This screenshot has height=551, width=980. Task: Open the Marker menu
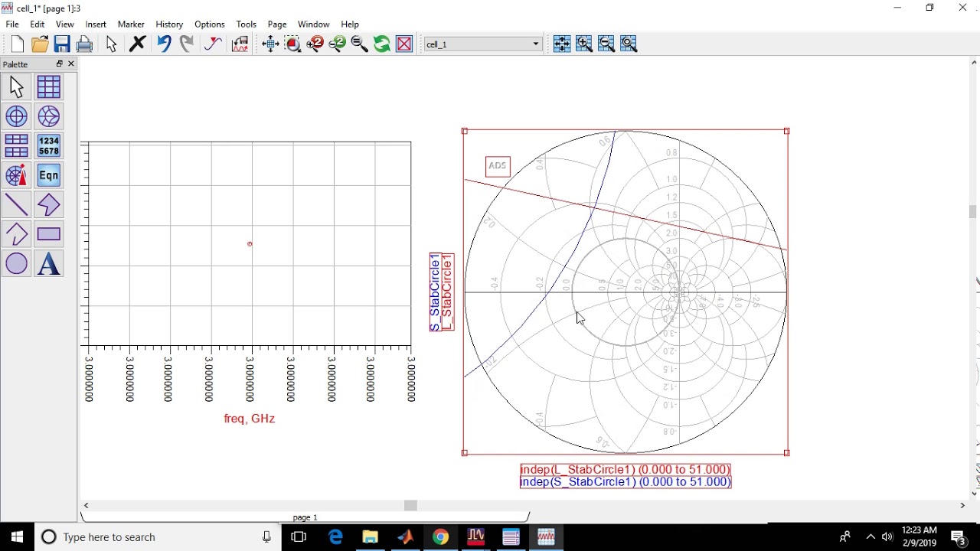pyautogui.click(x=131, y=24)
